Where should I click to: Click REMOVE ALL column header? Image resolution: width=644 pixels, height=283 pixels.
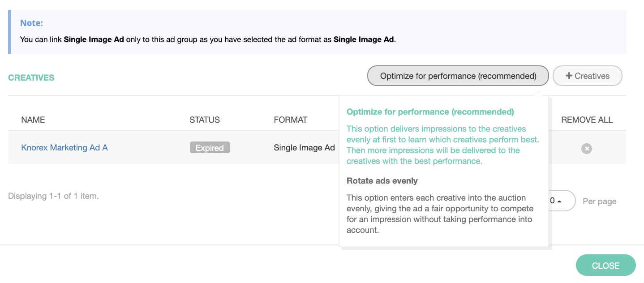[587, 120]
